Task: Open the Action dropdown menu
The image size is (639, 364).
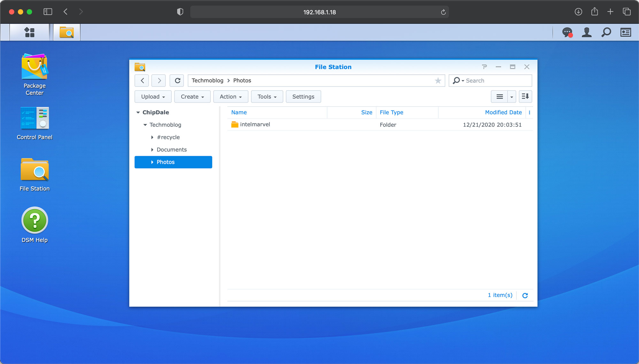Action: tap(231, 96)
